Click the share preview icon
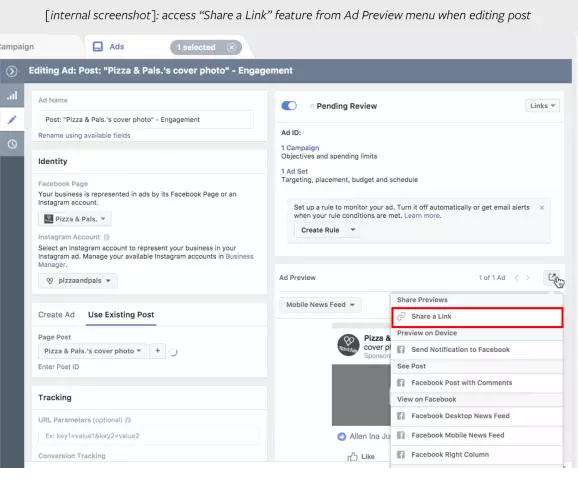Viewport: 578px width, 479px height. click(x=552, y=277)
